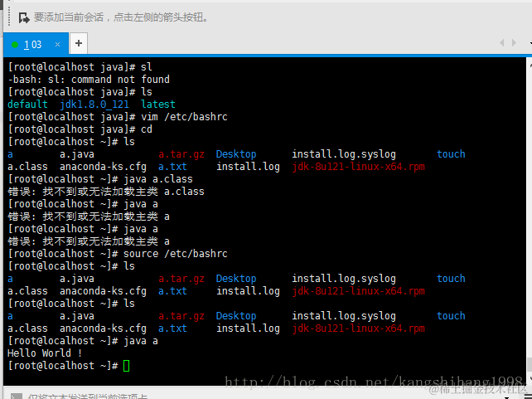Screen dimensions: 532x399
Task: Click the terminal cursor at last prompt
Action: 126,366
